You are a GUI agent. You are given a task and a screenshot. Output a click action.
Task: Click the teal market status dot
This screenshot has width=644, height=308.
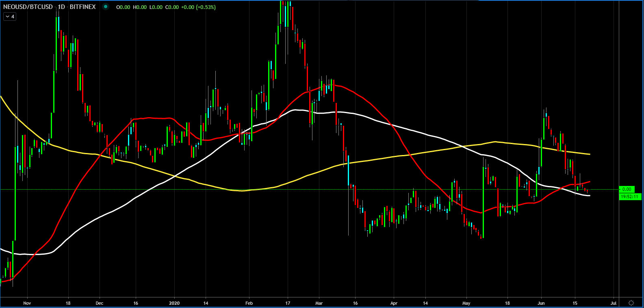(x=106, y=7)
